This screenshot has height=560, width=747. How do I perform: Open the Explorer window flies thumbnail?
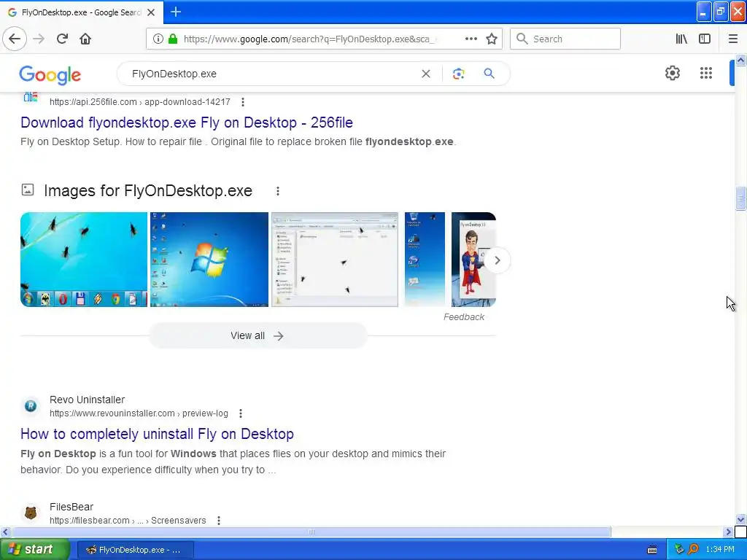point(334,260)
